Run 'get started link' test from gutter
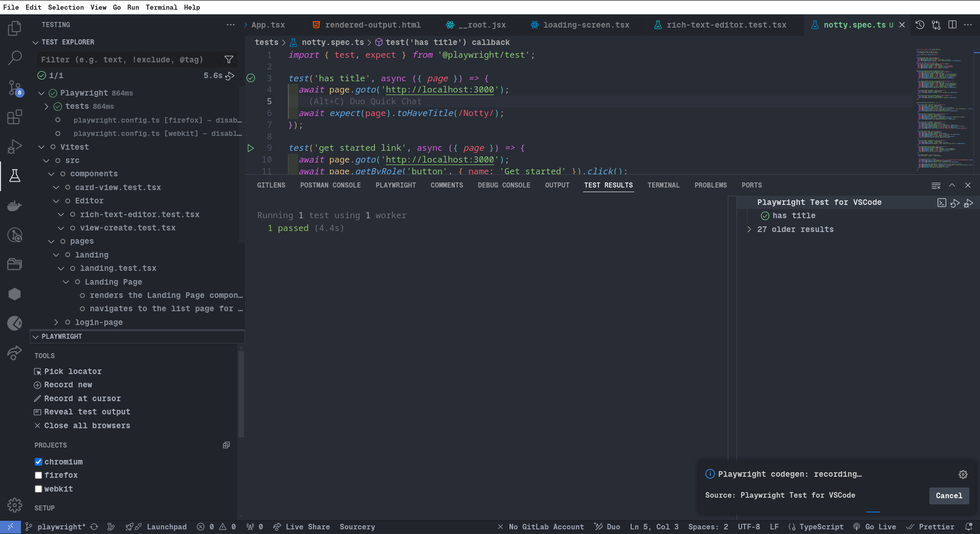980x534 pixels. (x=251, y=148)
